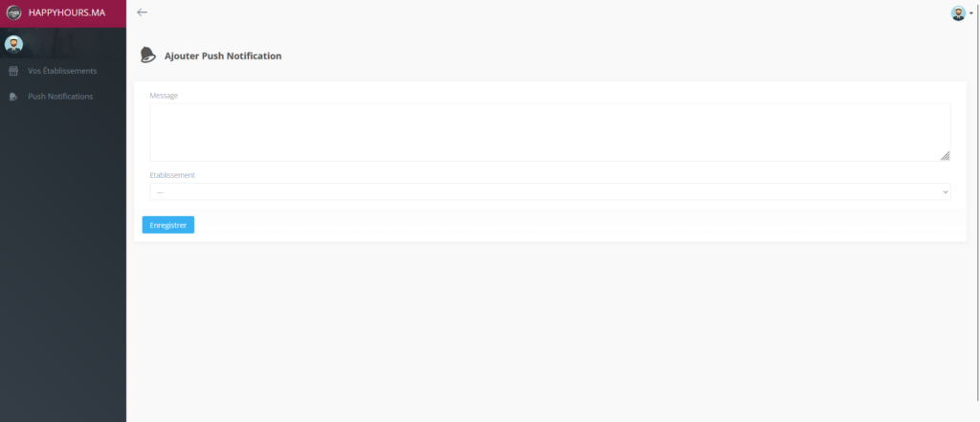Screen dimensions: 980x422
Task: Click the large bell icon by page title
Action: coord(148,56)
